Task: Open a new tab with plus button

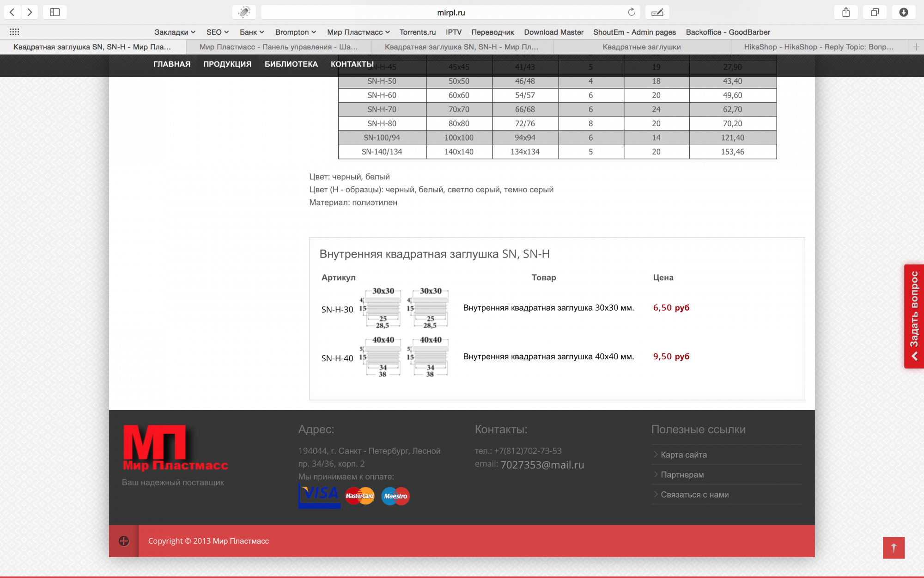Action: [916, 47]
